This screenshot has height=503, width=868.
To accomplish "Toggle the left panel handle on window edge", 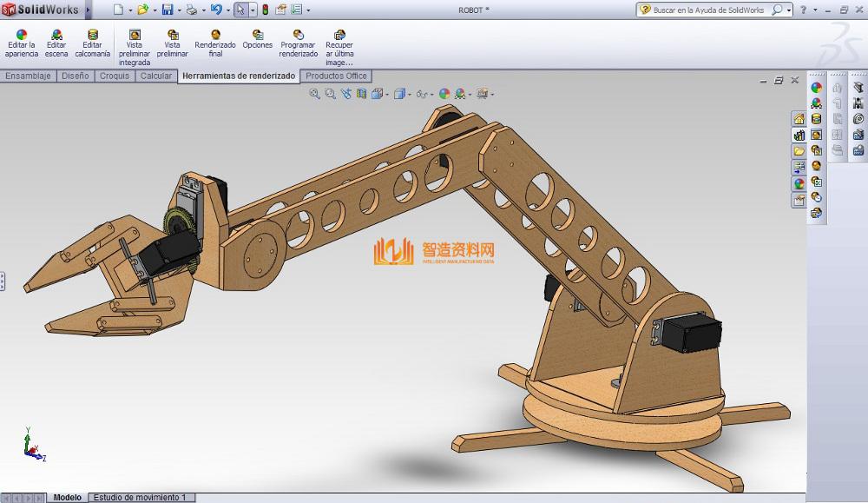I will pyautogui.click(x=3, y=281).
